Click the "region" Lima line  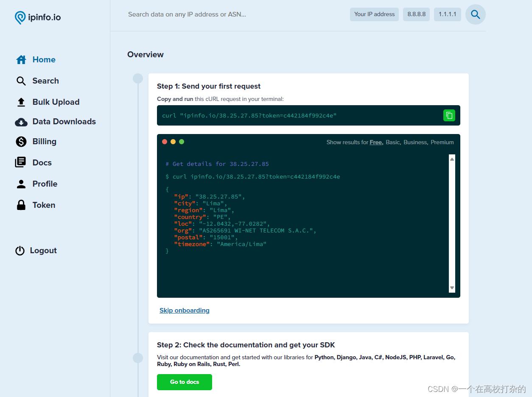click(204, 210)
